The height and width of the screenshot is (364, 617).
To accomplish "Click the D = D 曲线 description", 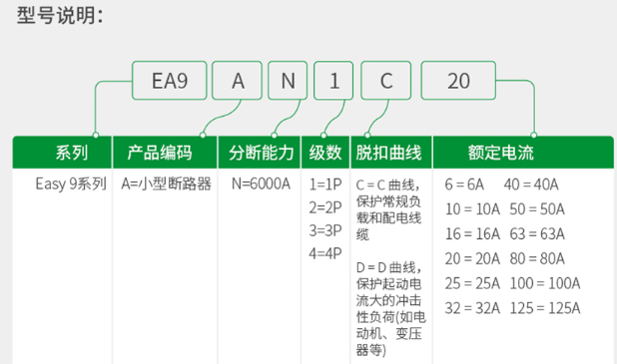I will coord(391,308).
